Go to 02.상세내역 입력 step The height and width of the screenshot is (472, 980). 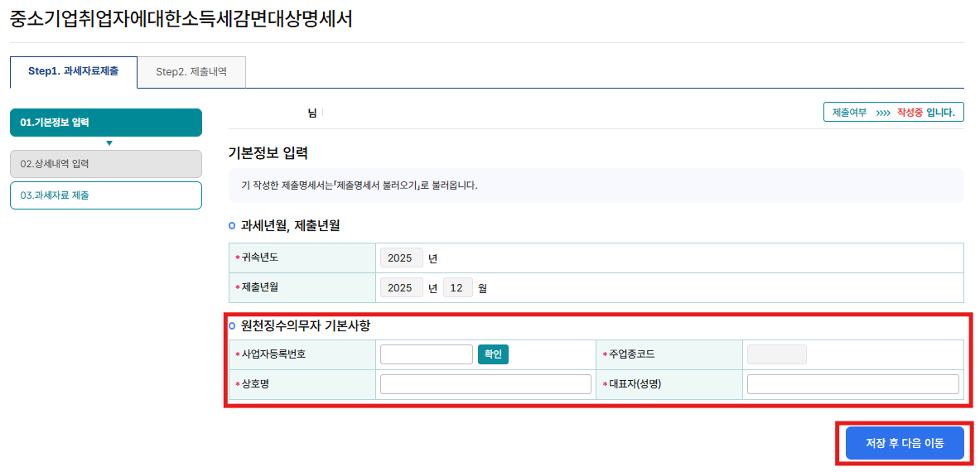[x=105, y=164]
